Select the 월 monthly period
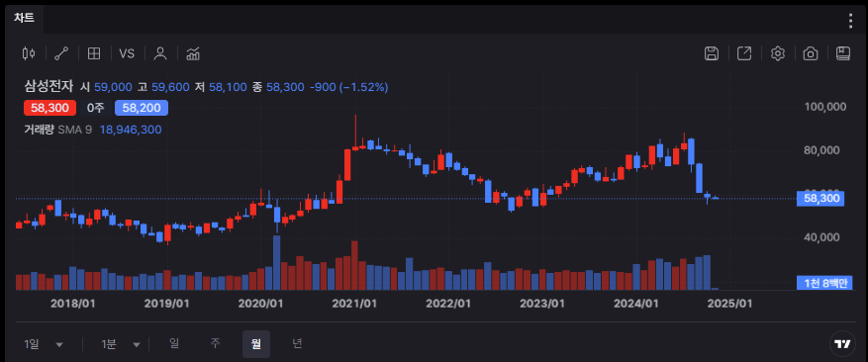The height and width of the screenshot is (362, 868). pyautogui.click(x=256, y=344)
